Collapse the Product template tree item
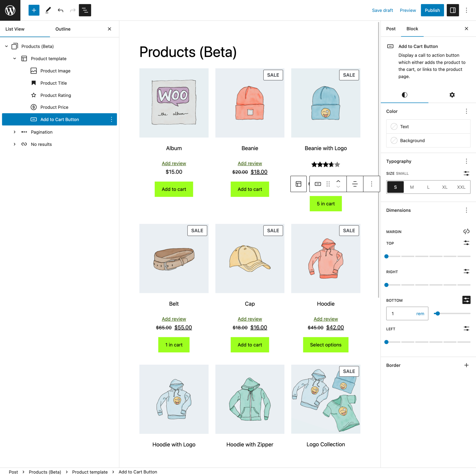This screenshot has width=476, height=476. (x=15, y=59)
